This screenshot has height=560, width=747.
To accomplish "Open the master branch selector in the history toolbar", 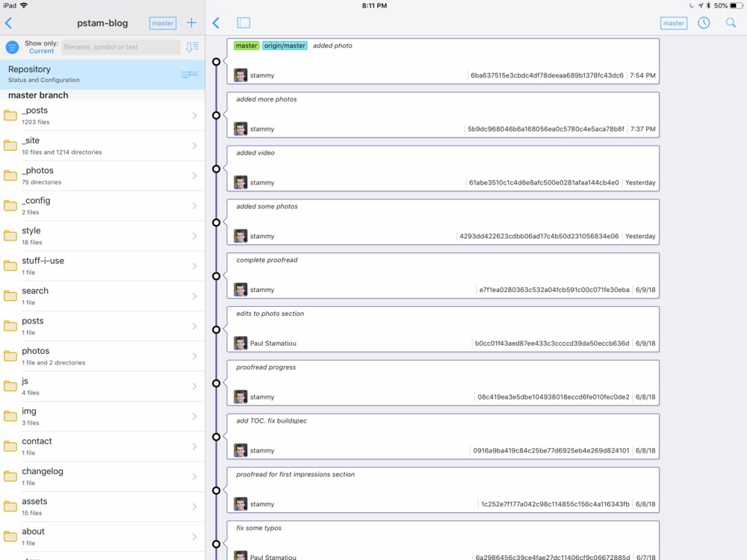I will pyautogui.click(x=673, y=23).
